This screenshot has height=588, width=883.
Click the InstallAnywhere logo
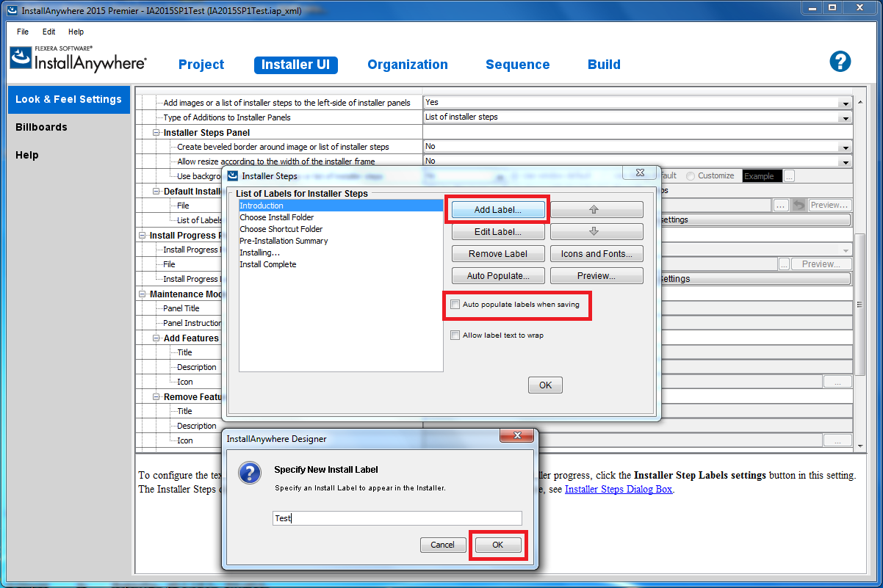[x=78, y=59]
